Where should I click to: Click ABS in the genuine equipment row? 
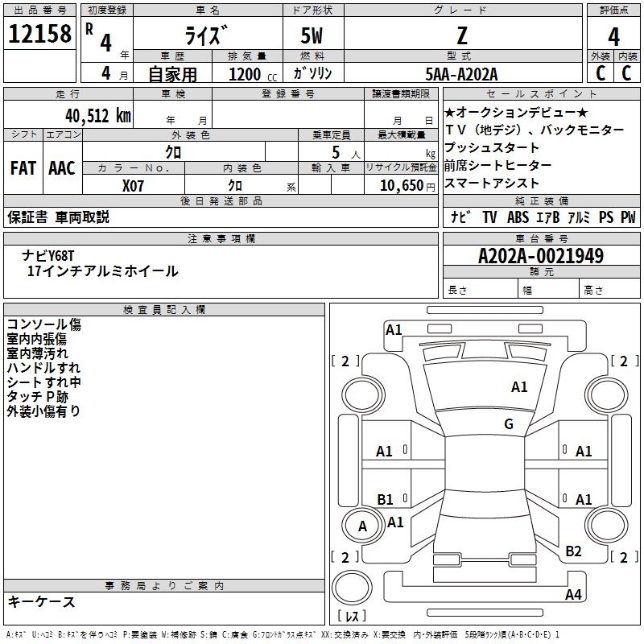(518, 217)
